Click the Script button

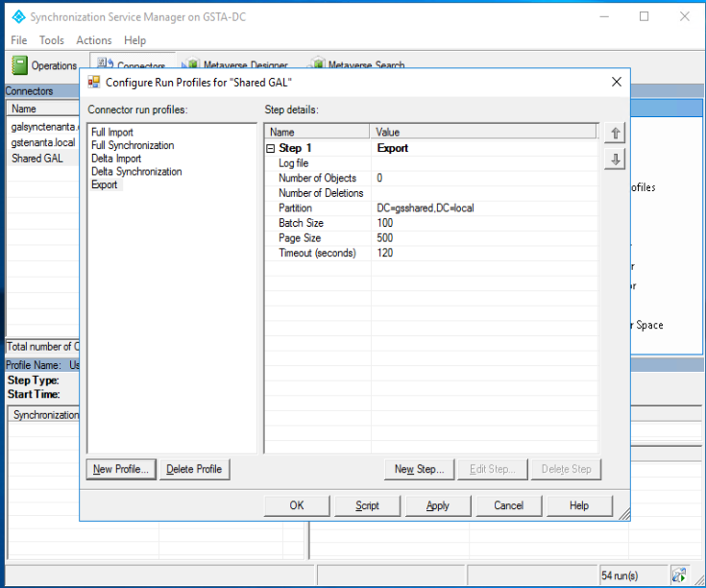point(367,505)
